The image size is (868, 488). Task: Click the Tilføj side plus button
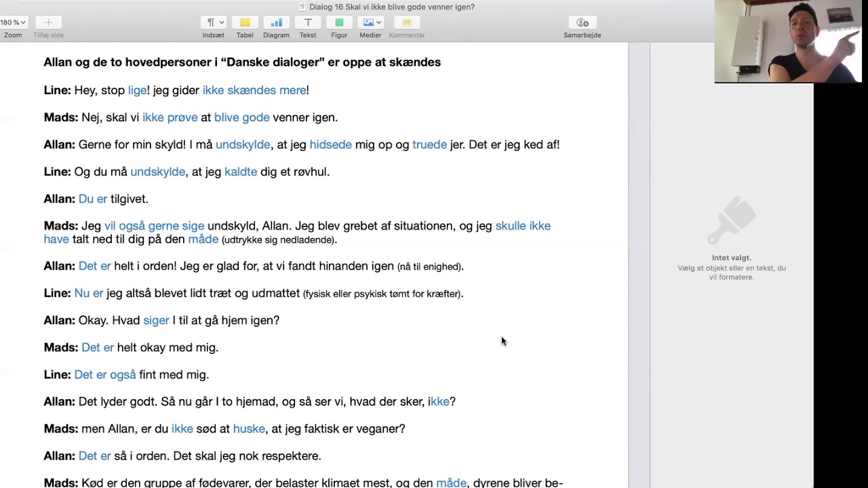(48, 22)
